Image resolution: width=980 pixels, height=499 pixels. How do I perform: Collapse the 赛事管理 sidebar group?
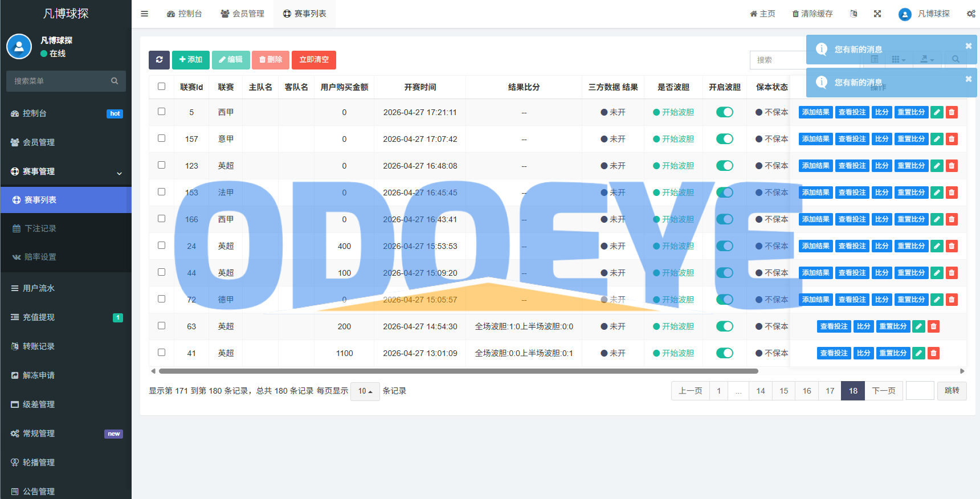[66, 171]
